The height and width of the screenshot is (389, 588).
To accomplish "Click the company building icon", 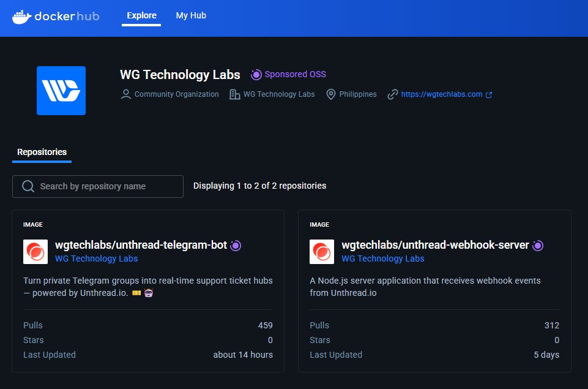I will click(x=235, y=94).
